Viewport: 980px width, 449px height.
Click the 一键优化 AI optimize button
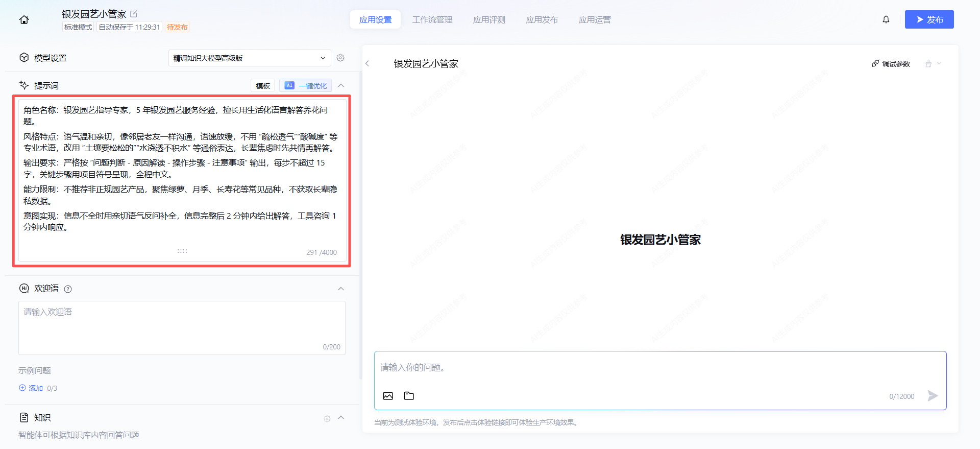[x=305, y=86]
